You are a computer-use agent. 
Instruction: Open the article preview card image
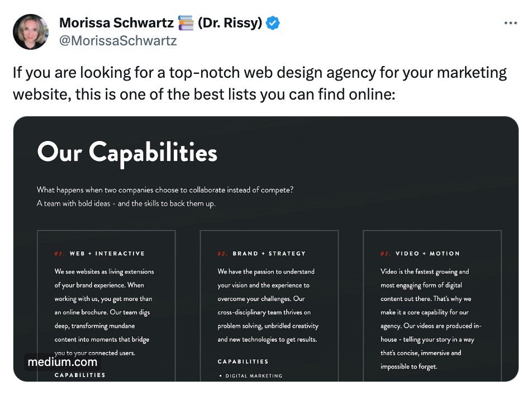pyautogui.click(x=266, y=248)
